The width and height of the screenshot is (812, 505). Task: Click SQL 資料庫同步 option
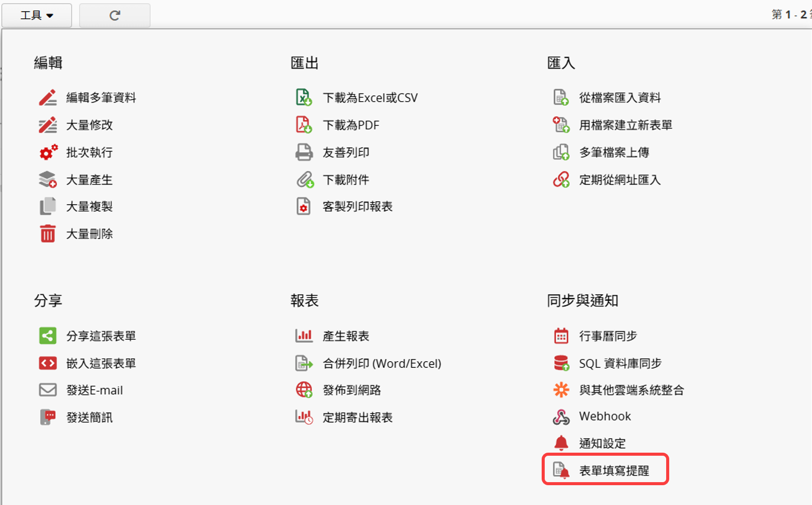pyautogui.click(x=620, y=363)
